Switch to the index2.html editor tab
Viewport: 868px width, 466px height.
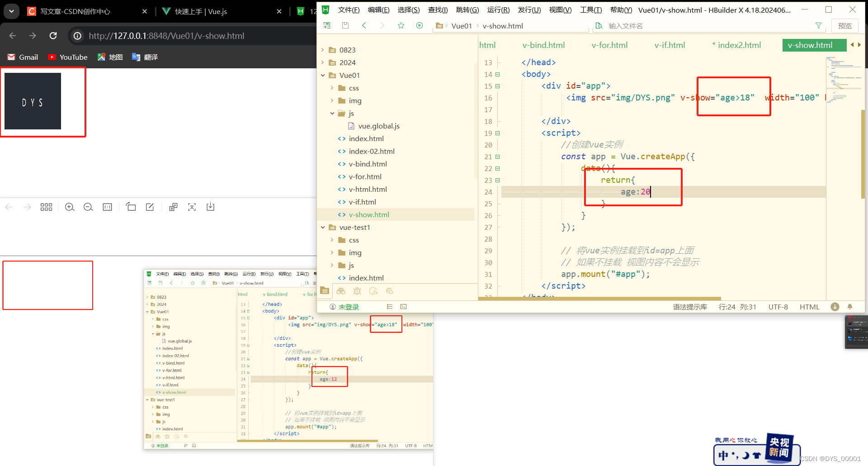point(736,45)
